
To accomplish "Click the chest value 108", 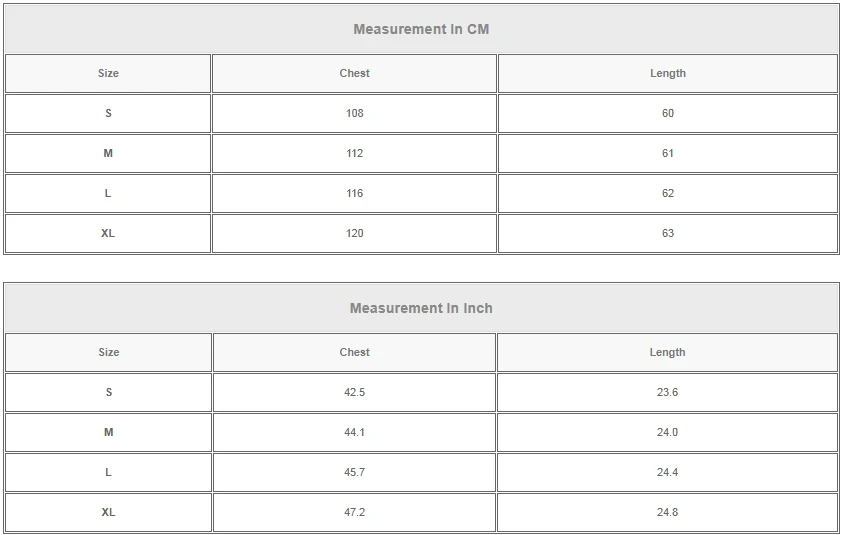I will click(x=354, y=114).
